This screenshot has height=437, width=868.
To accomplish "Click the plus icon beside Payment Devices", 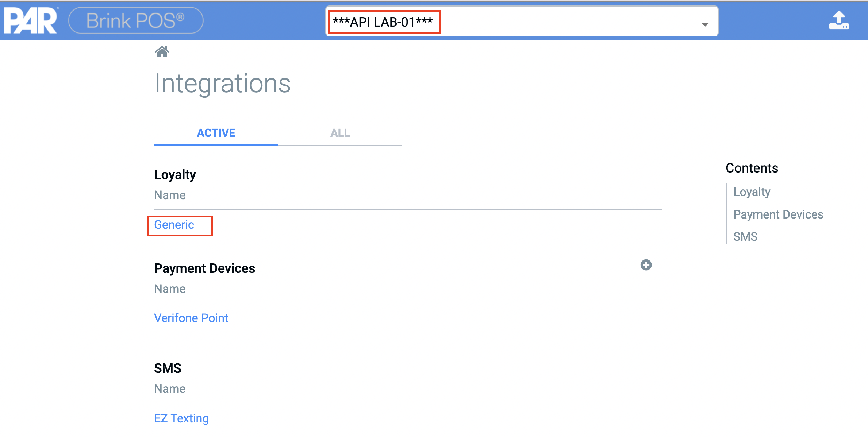I will click(x=646, y=265).
